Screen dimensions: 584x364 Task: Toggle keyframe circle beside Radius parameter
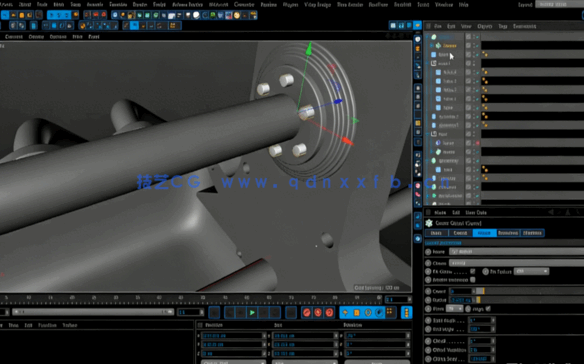tap(428, 300)
